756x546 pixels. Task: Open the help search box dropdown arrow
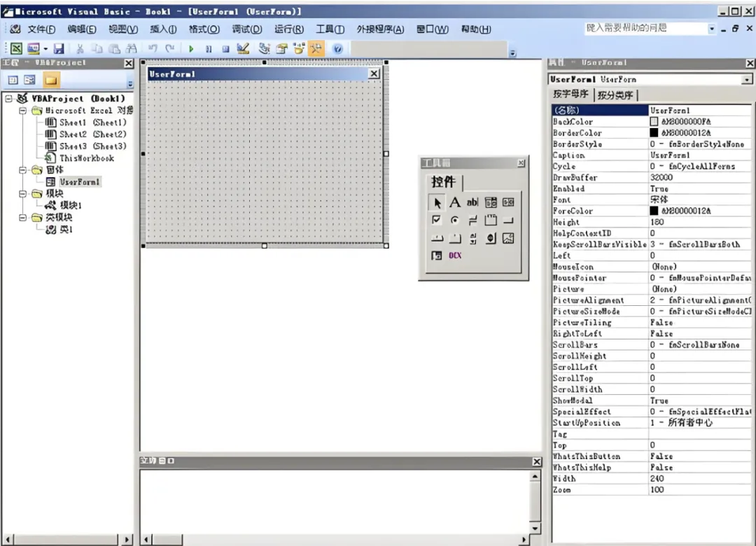click(712, 29)
